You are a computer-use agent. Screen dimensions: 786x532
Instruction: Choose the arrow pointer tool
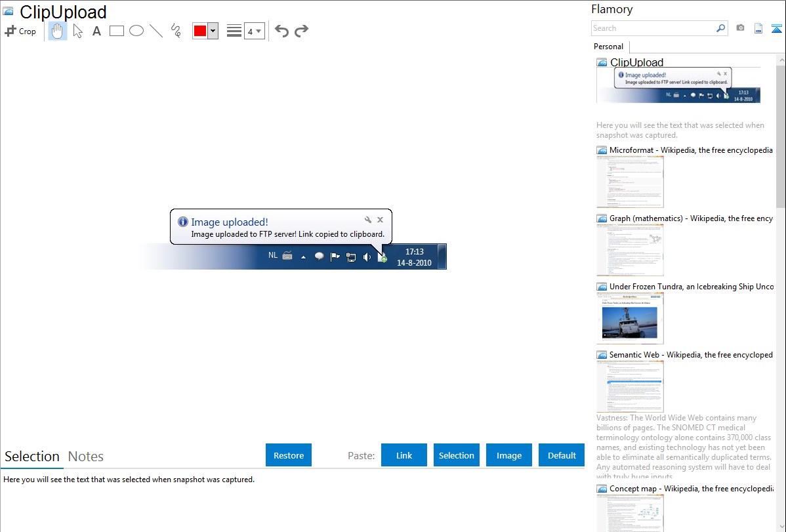click(77, 31)
